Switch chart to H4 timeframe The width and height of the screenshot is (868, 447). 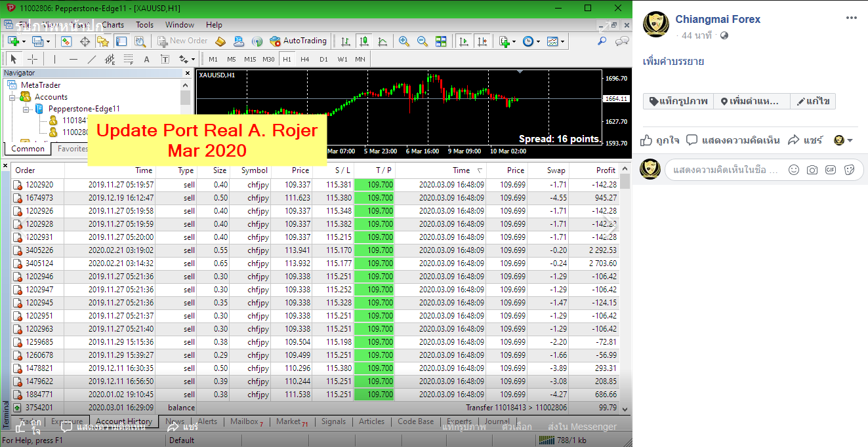click(305, 59)
